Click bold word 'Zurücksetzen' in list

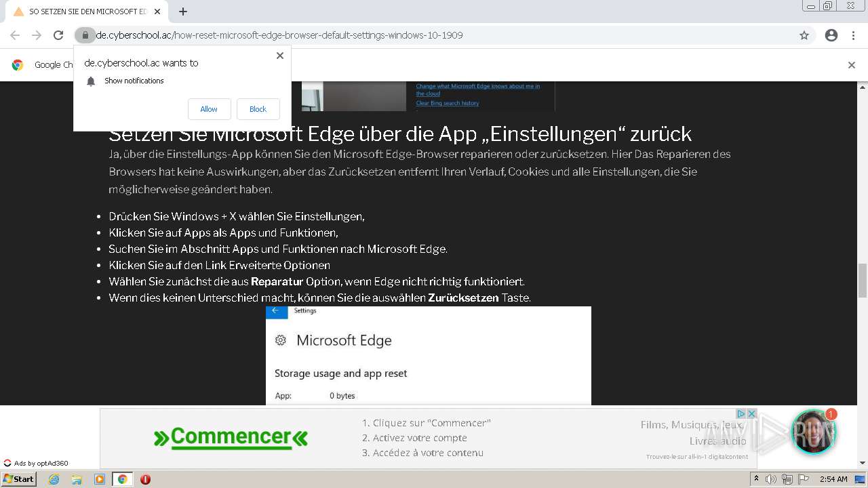pos(463,298)
